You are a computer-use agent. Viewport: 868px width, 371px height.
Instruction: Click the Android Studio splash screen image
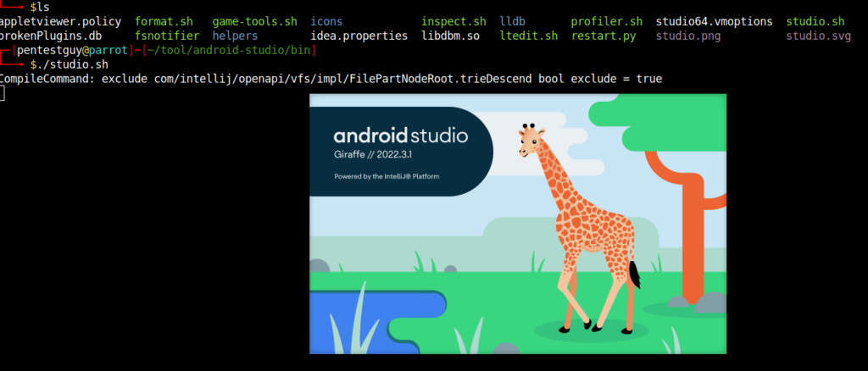click(518, 224)
